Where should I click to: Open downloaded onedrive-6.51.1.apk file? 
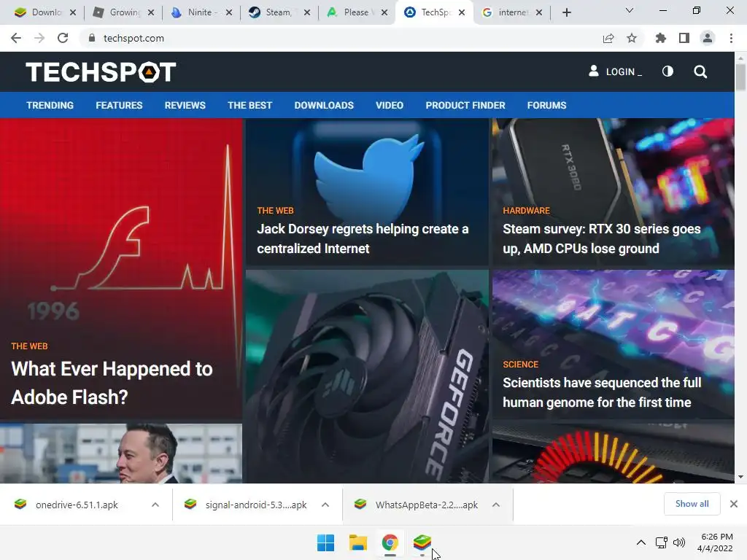[76, 505]
